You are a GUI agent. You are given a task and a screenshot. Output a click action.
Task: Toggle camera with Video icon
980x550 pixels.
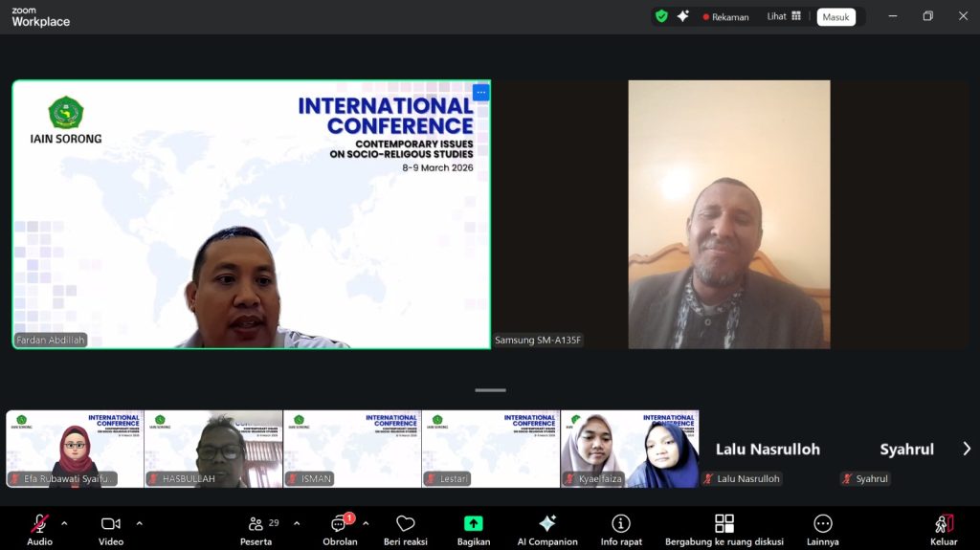111,524
